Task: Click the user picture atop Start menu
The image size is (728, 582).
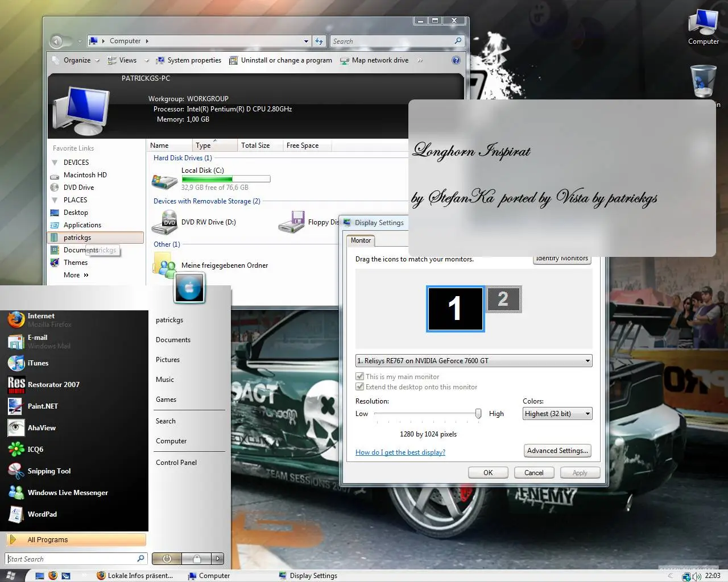Action: tap(189, 288)
